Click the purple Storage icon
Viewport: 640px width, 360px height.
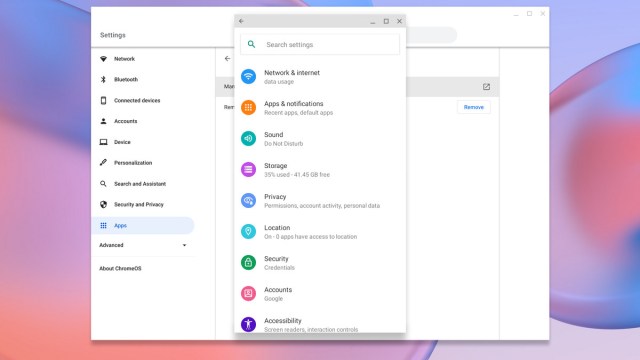[248, 169]
